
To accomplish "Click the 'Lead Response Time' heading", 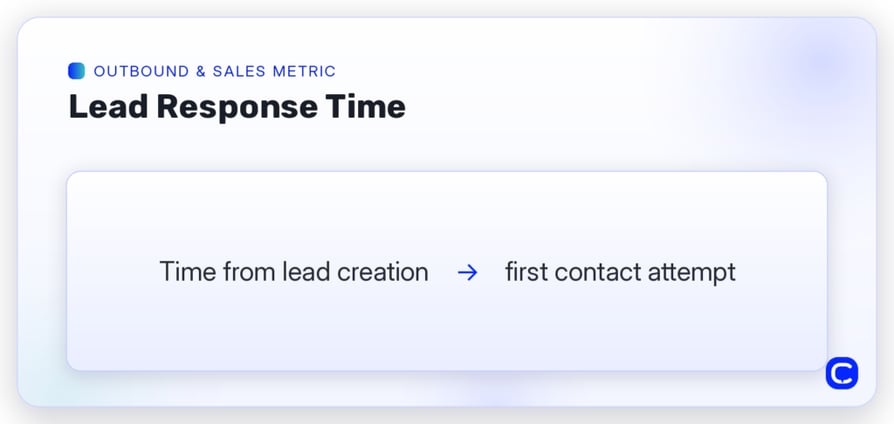I will (237, 107).
